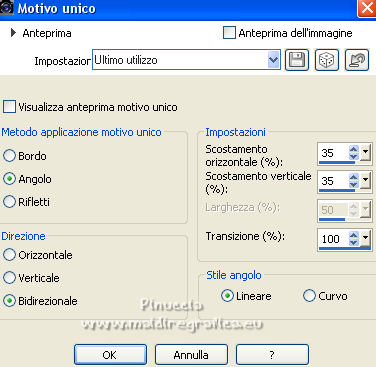Confirm with the OK button
Viewport: 376px width, 367px height.
click(x=110, y=355)
